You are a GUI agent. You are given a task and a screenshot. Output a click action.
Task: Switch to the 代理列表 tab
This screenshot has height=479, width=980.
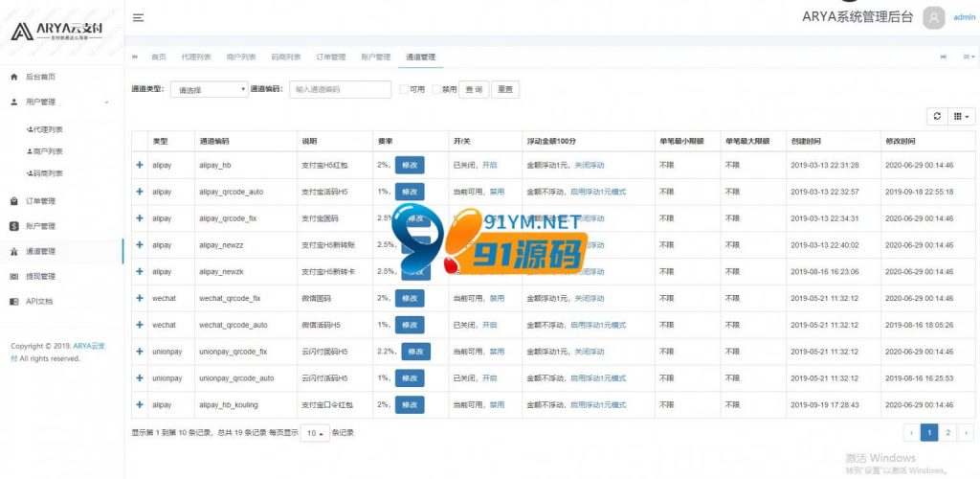click(196, 57)
